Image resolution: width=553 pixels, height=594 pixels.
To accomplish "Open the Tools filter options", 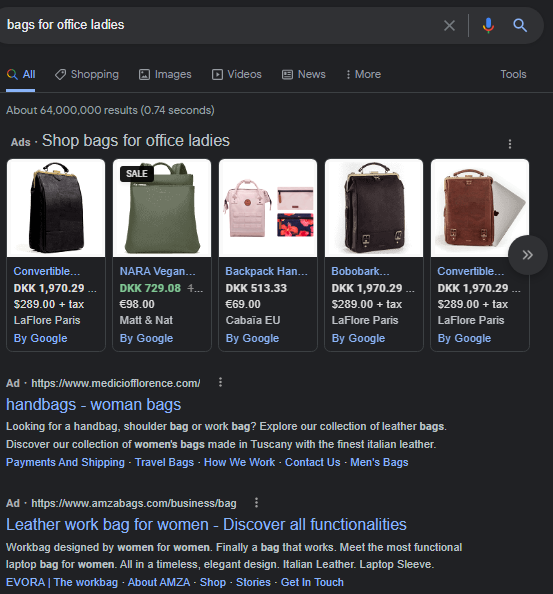I will (513, 74).
